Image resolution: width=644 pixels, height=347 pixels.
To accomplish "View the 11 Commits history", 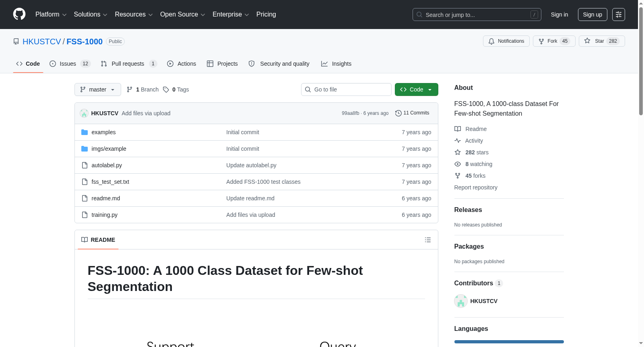I will point(413,113).
